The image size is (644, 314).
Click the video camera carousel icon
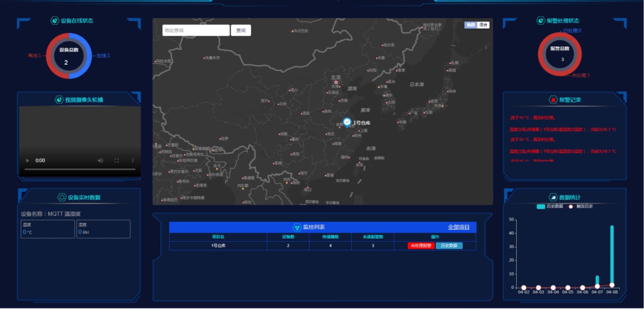pyautogui.click(x=59, y=100)
